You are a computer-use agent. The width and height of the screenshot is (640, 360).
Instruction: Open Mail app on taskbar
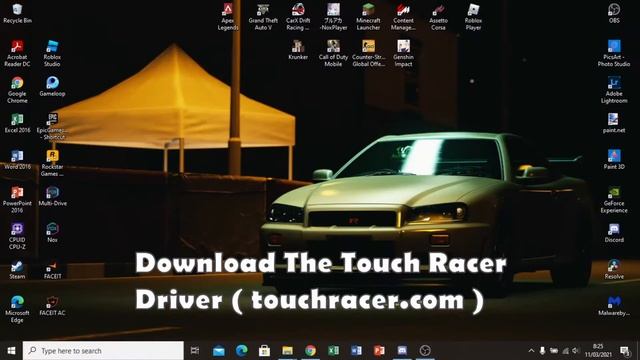[219, 351]
